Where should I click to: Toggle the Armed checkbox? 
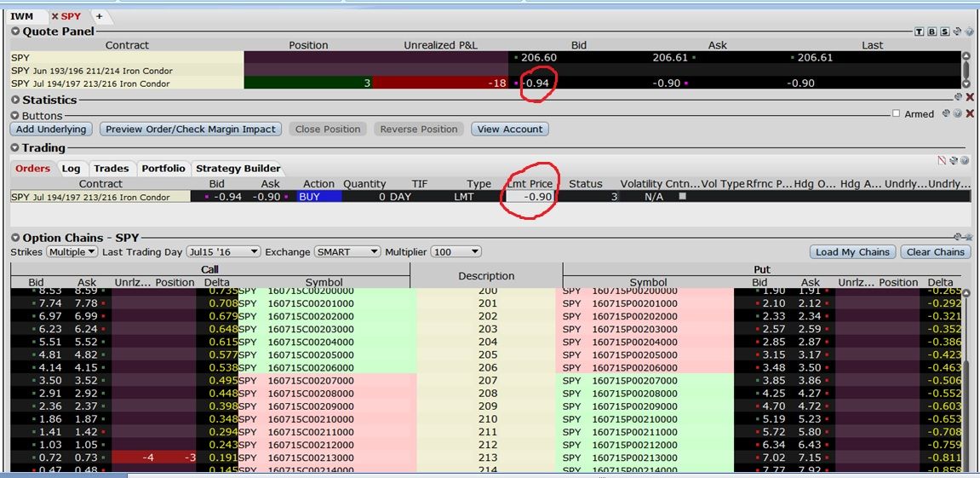tap(897, 113)
